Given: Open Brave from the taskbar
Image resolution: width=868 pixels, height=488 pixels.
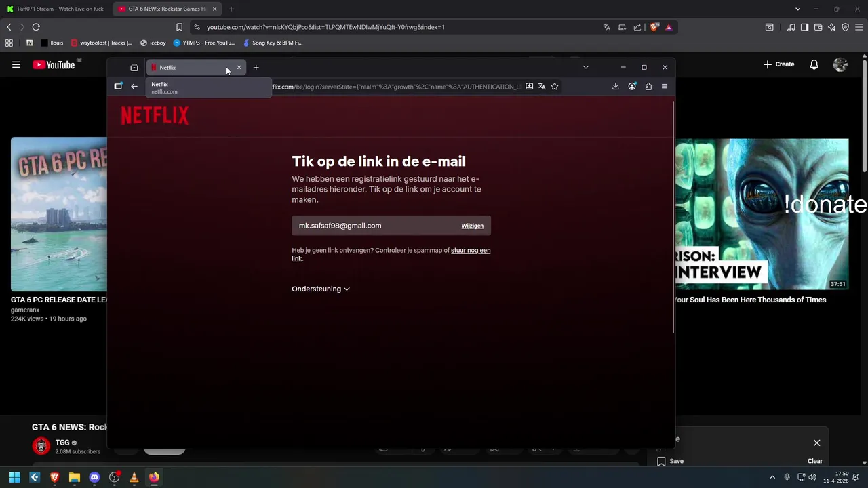Looking at the screenshot, I should point(54,477).
